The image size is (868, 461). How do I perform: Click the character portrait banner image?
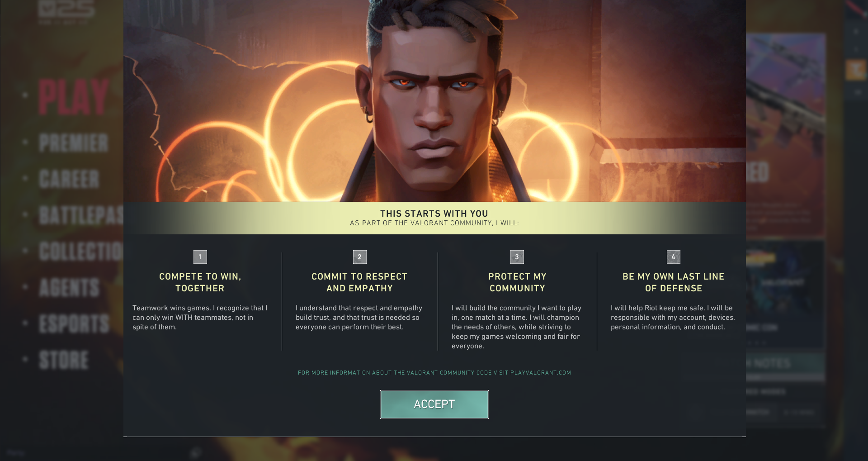(x=434, y=100)
